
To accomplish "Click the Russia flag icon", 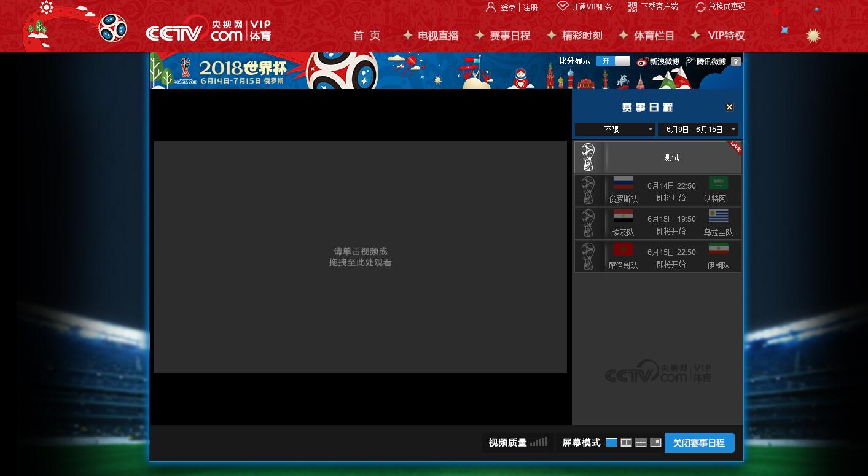I will pos(623,183).
